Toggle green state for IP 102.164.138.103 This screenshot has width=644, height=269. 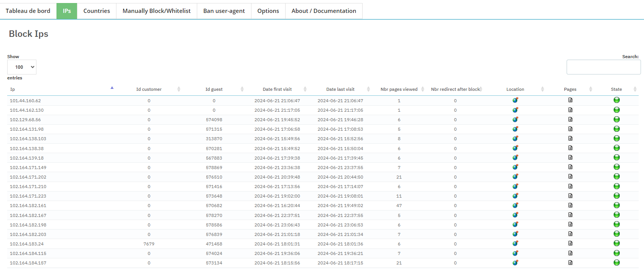[616, 138]
